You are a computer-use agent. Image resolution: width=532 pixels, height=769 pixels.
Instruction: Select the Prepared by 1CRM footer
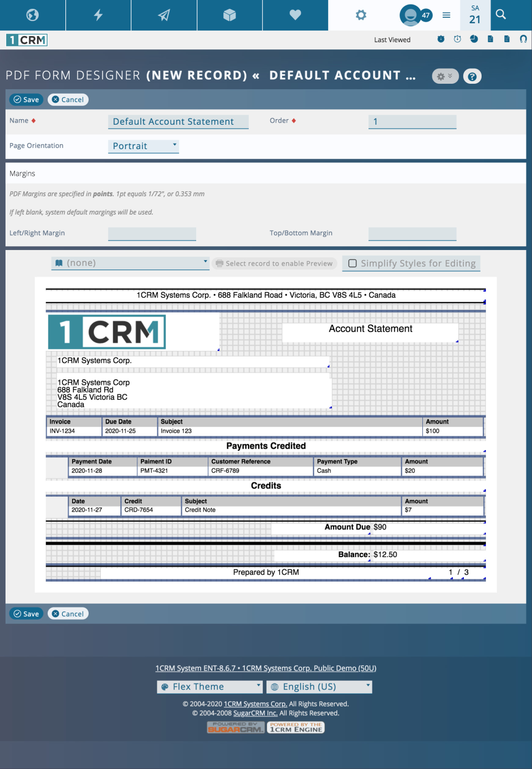pyautogui.click(x=266, y=573)
